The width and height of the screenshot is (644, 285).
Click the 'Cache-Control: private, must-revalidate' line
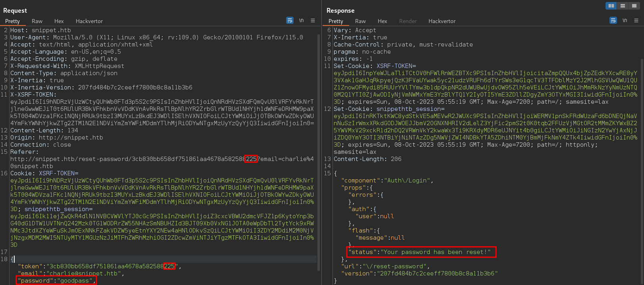[x=403, y=45]
